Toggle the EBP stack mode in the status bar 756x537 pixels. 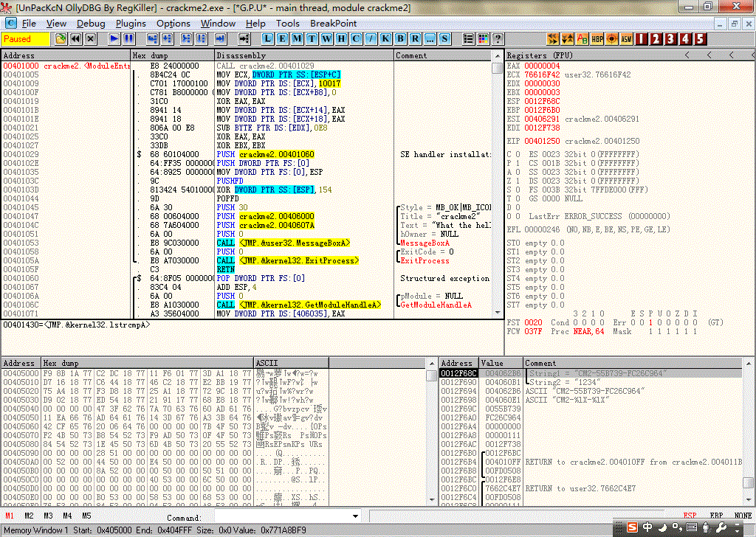point(716,516)
